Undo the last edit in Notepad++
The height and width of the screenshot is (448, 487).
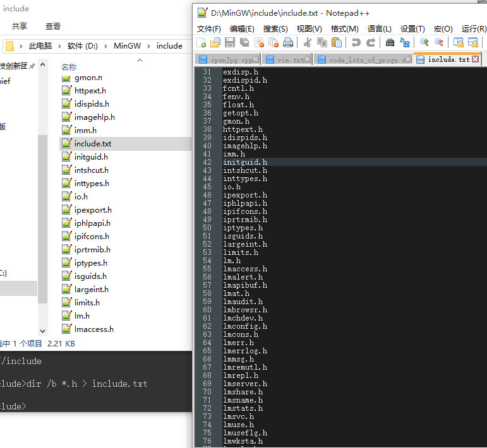[x=356, y=42]
